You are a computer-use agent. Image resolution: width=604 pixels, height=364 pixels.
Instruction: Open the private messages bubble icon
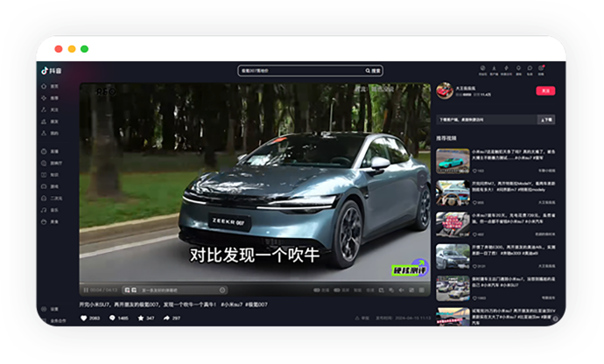click(530, 70)
